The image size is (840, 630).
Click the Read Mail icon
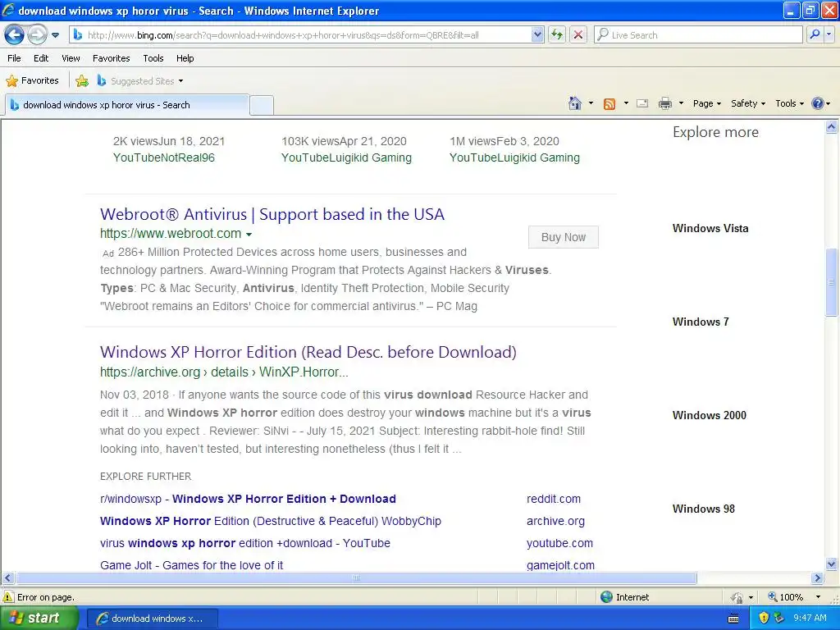click(642, 103)
